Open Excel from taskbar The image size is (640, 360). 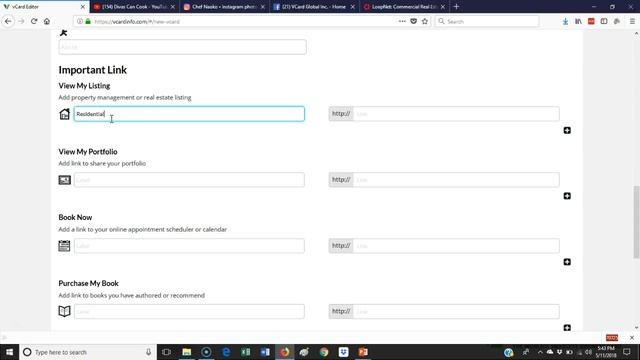pyautogui.click(x=245, y=352)
